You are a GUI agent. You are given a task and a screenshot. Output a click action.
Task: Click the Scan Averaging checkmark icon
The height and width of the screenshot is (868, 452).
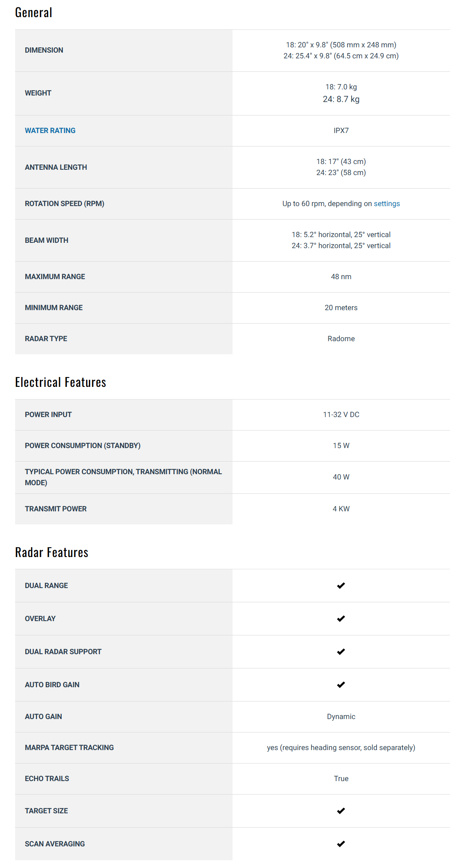[x=341, y=844]
